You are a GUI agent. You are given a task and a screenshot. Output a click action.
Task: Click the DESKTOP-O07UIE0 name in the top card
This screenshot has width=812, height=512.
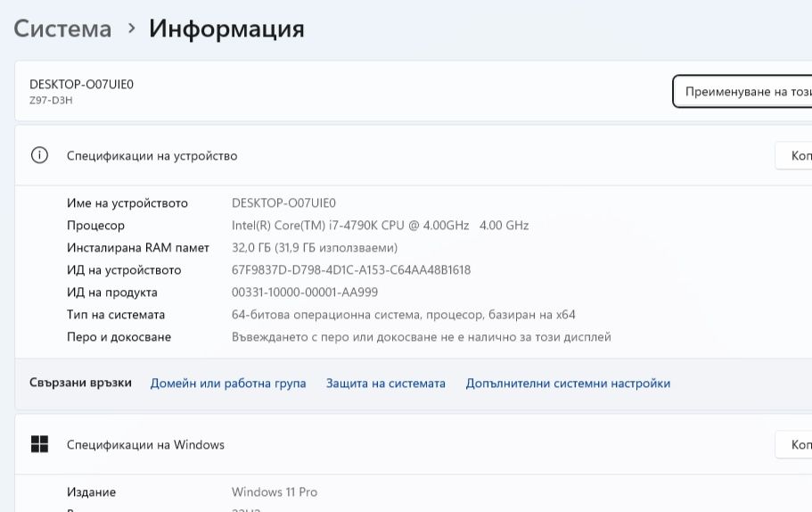coord(81,84)
